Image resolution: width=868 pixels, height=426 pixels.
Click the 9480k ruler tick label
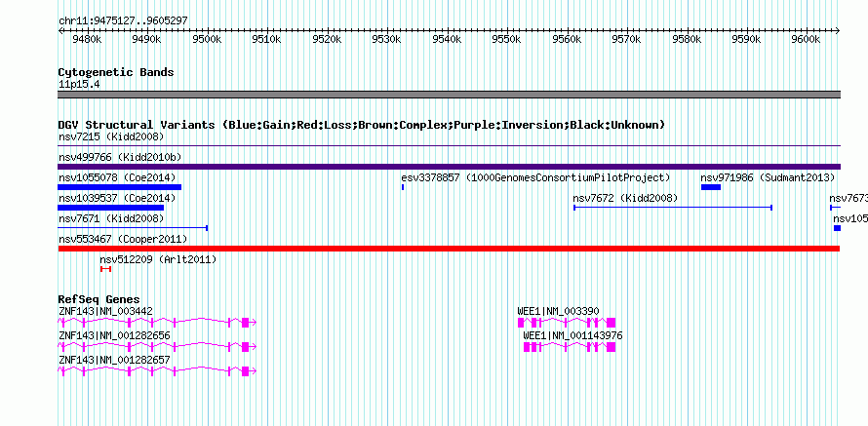[87, 40]
